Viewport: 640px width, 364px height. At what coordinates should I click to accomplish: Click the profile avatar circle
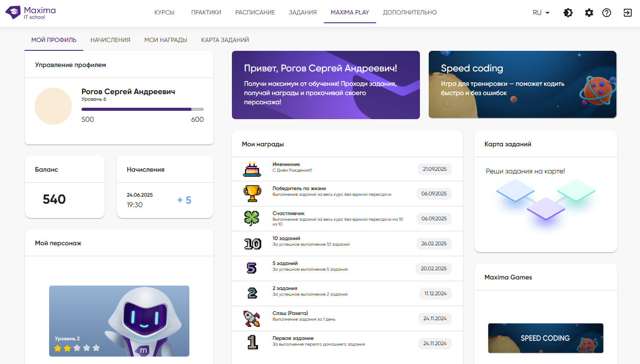click(53, 106)
